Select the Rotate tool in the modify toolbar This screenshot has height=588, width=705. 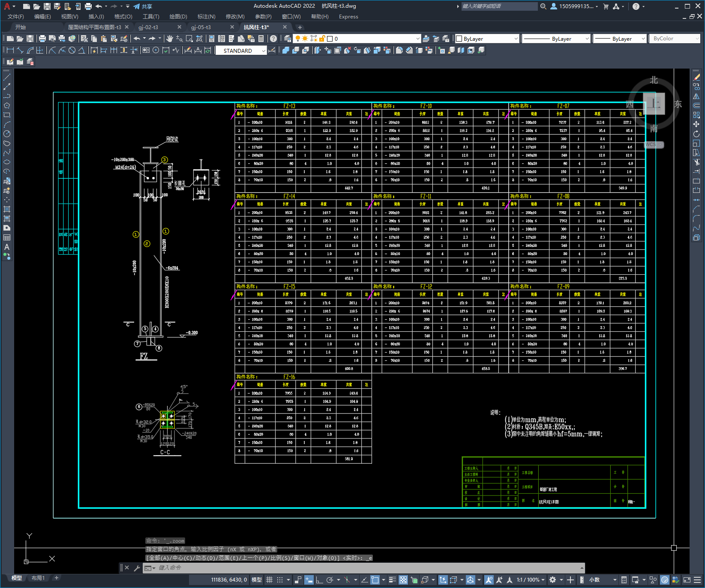tap(696, 134)
